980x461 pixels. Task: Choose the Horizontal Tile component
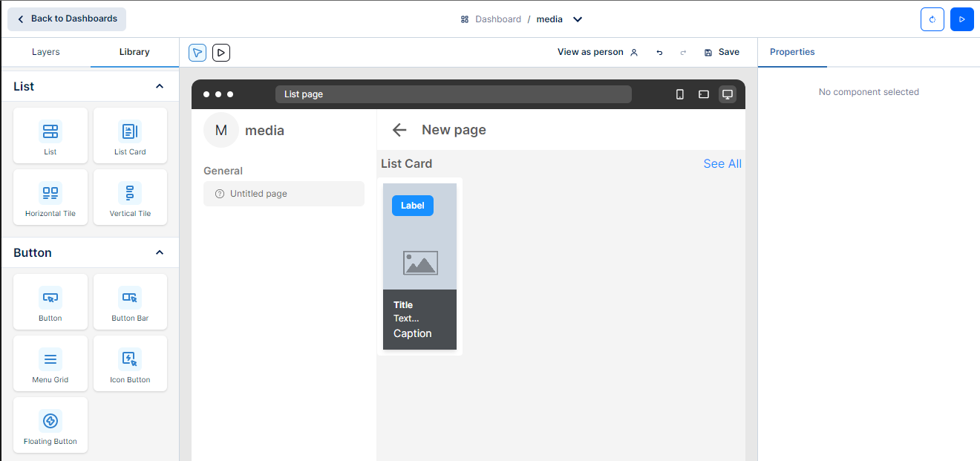(x=50, y=197)
